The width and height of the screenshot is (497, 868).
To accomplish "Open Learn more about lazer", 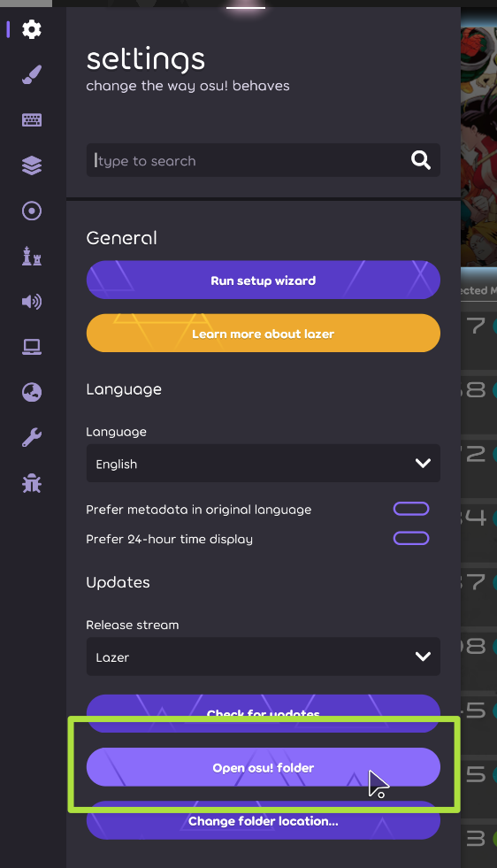I will pyautogui.click(x=263, y=334).
